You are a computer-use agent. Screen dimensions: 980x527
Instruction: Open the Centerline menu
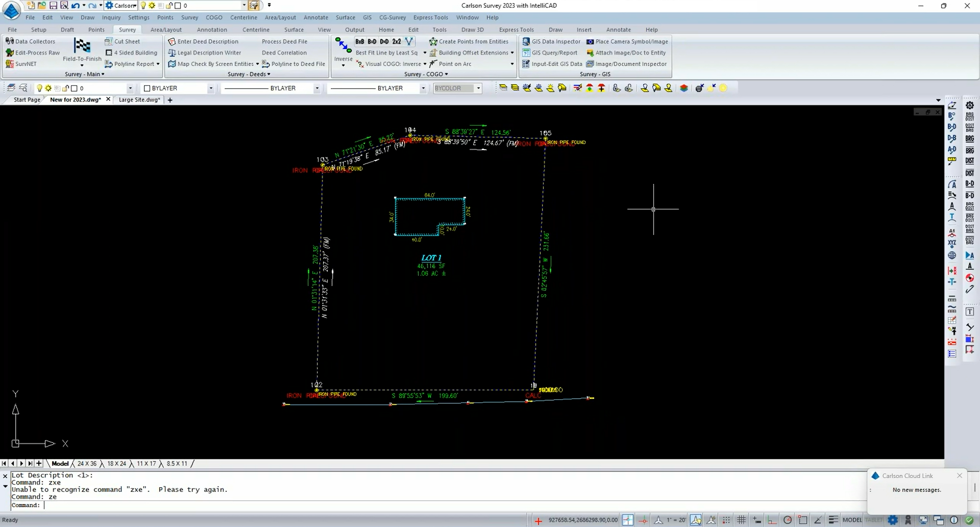tap(243, 17)
